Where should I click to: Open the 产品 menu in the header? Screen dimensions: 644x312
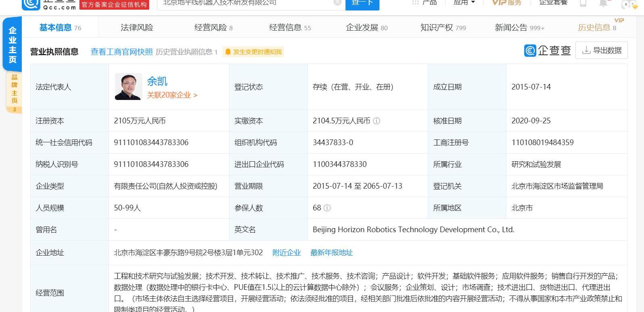coord(425,2)
